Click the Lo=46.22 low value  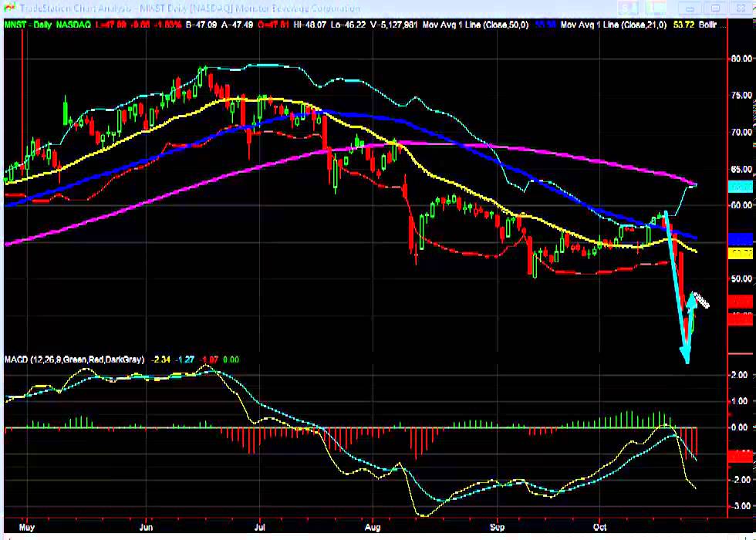[x=347, y=25]
